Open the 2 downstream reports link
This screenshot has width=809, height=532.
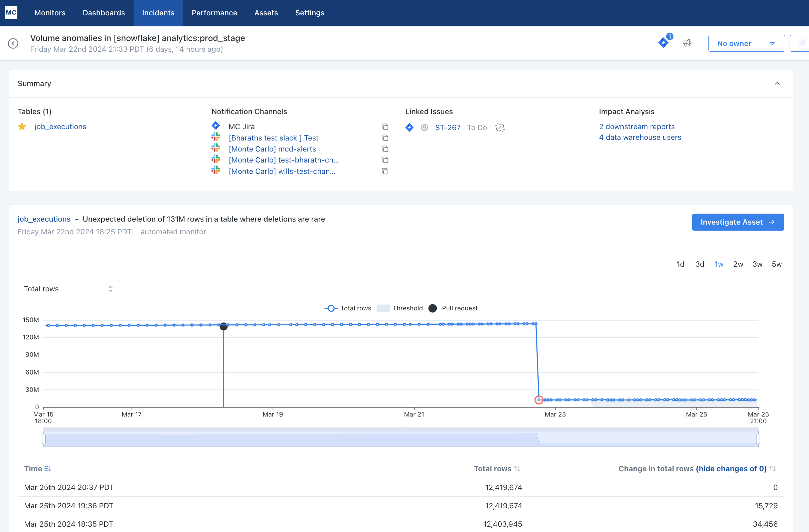[x=636, y=127]
